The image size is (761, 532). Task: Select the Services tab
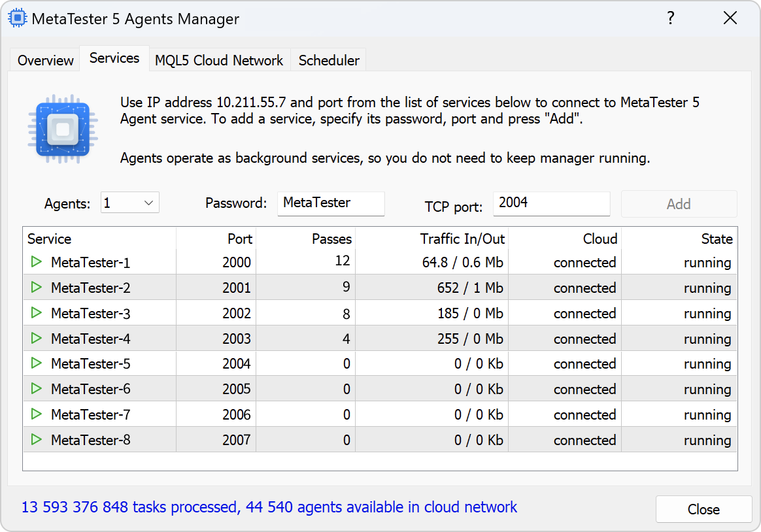coord(114,58)
